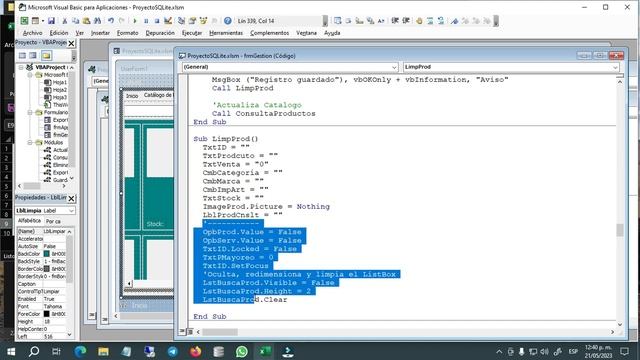Click the Toggle Bookmark flag icon

pos(454,21)
